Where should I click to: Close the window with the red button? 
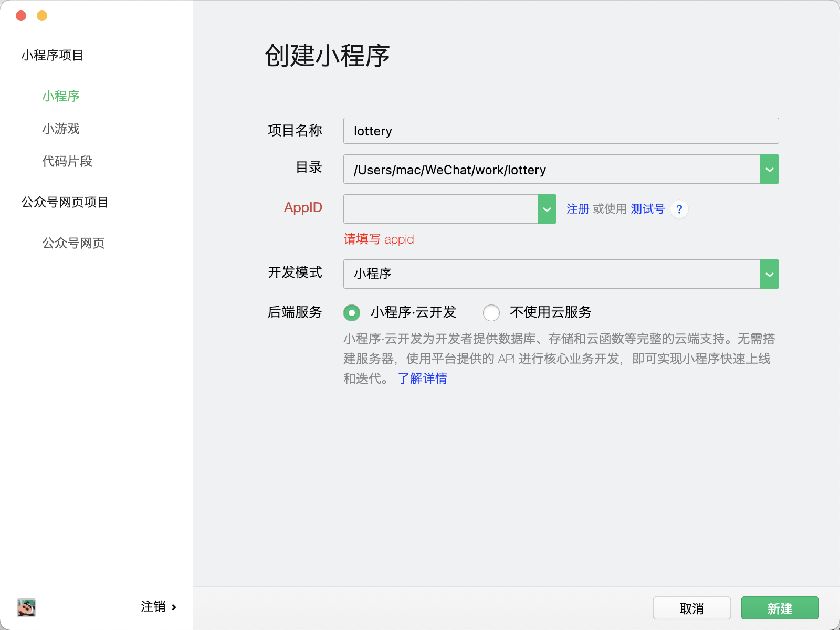click(21, 16)
